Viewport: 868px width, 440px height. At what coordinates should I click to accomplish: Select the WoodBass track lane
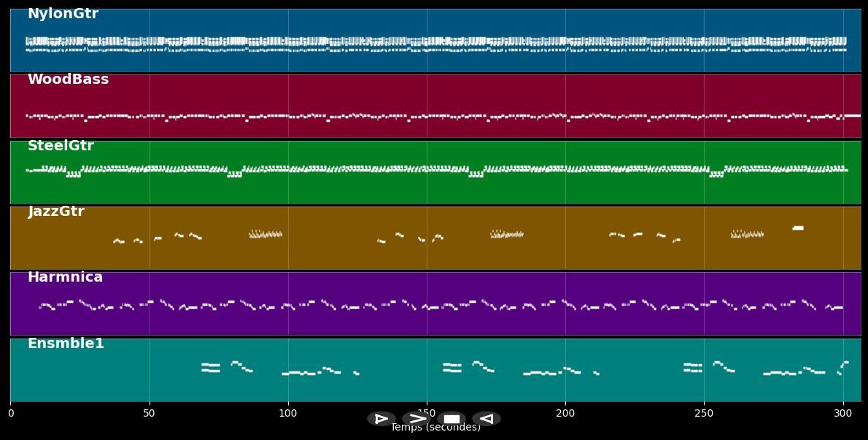[434, 106]
